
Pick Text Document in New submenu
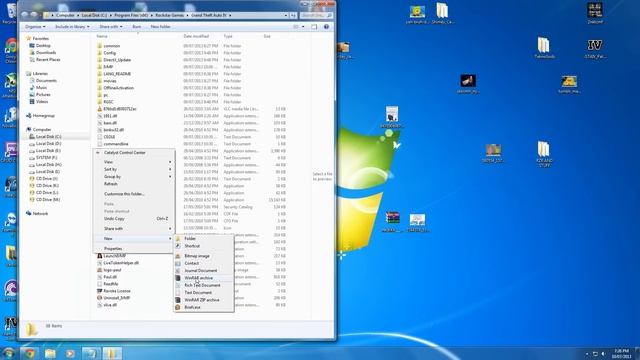point(203,293)
